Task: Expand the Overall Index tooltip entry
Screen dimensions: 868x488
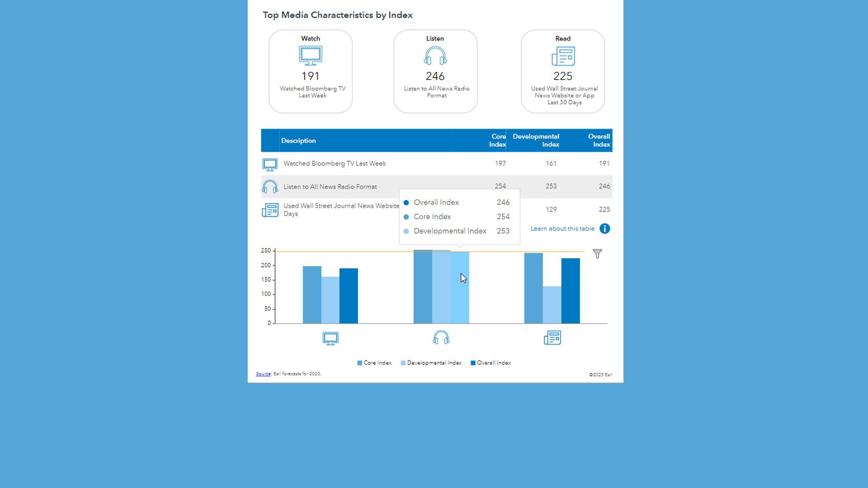Action: tap(436, 202)
